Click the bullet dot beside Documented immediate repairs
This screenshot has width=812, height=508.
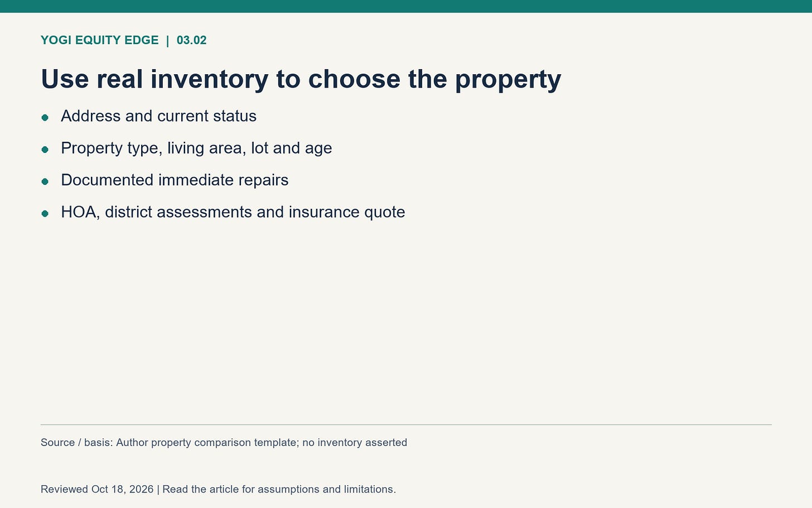coord(45,181)
